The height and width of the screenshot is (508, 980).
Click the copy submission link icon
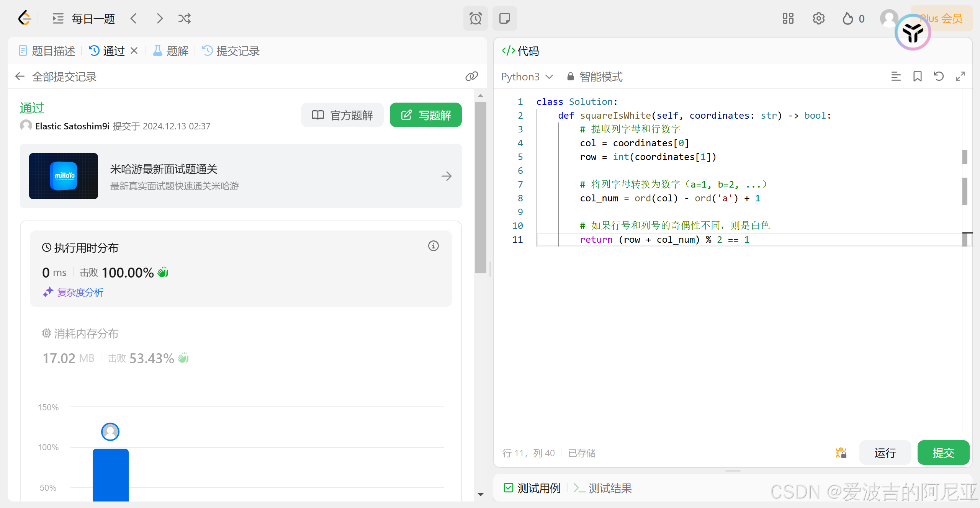(471, 76)
